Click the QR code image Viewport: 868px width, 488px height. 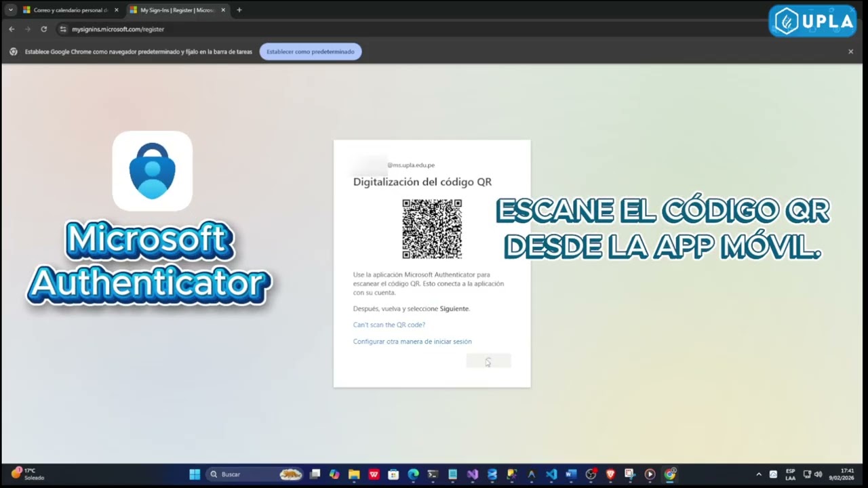432,229
